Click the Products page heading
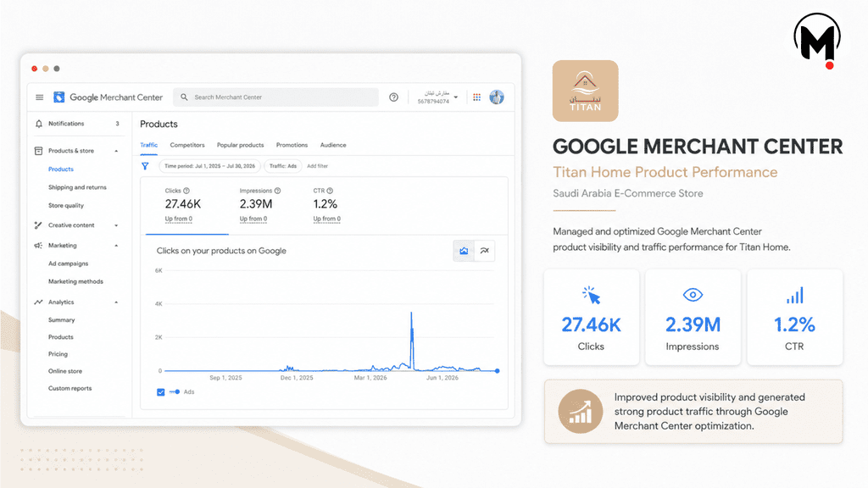This screenshot has width=868, height=488. (159, 124)
